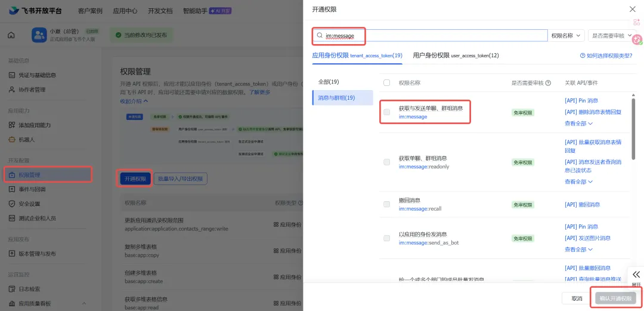Close the 开通权限 dialog
Screen dimensions: 644x311
click(x=633, y=9)
